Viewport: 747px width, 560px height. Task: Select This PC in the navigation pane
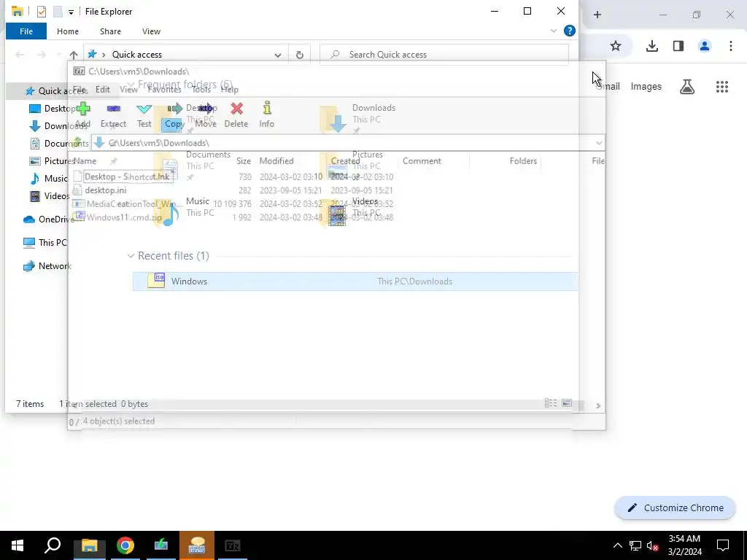tap(45, 242)
